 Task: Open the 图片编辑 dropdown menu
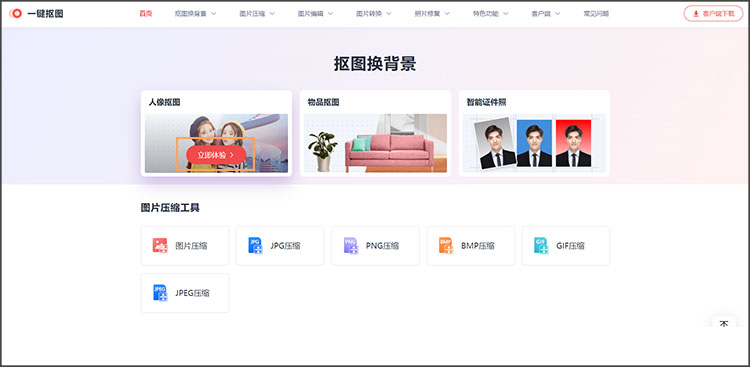(315, 13)
